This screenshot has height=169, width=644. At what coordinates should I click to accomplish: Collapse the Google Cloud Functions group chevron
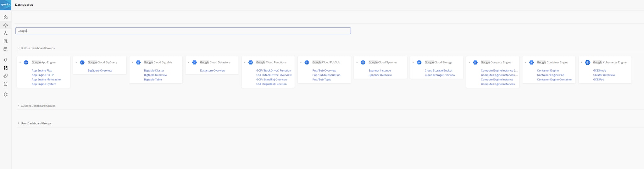point(245,63)
